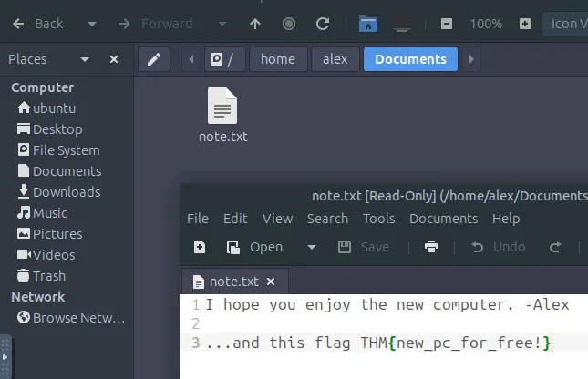Select the alex breadcrumb folder
This screenshot has width=588, height=379.
click(x=335, y=59)
